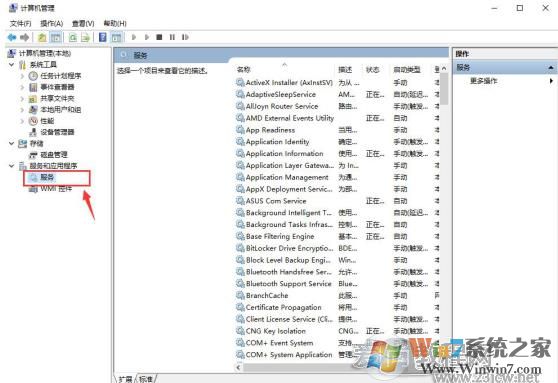Select WMI 控件 in the tree
Screen dimensions: 558x383
click(x=56, y=189)
